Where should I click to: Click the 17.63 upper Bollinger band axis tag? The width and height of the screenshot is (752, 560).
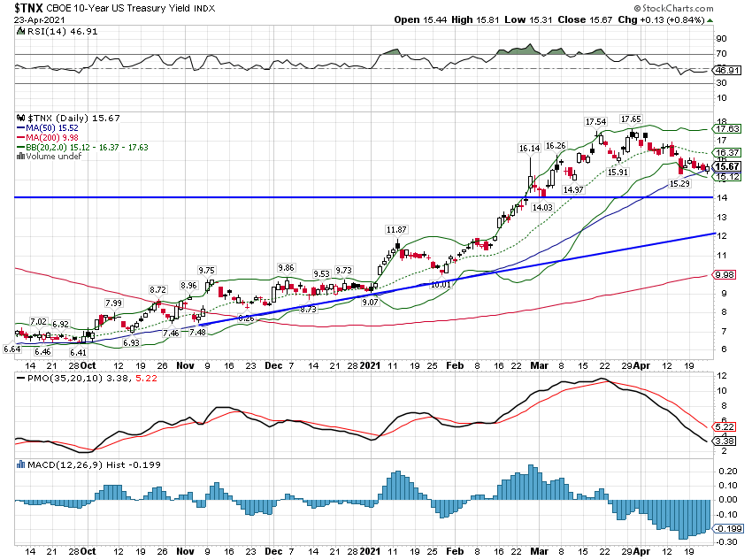pyautogui.click(x=728, y=128)
